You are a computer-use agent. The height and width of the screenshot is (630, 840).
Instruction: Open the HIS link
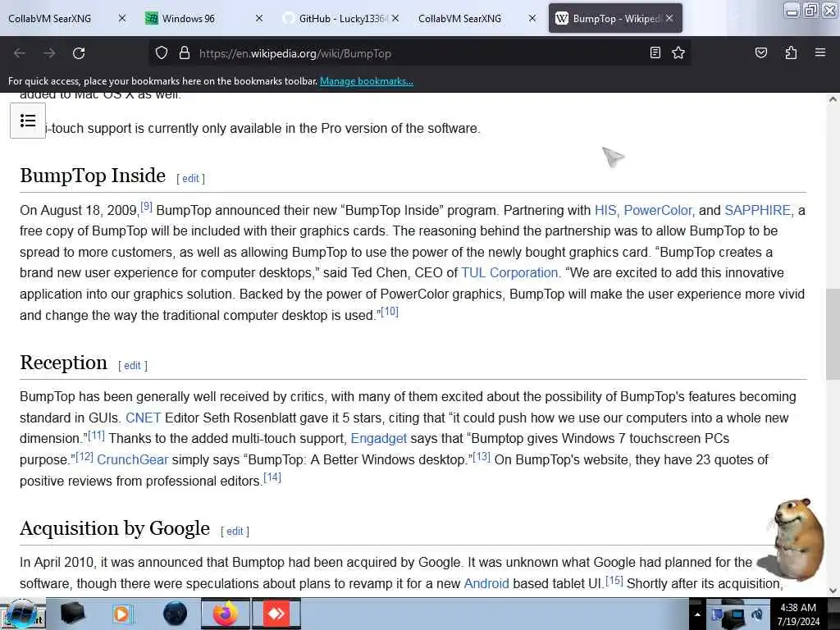click(x=605, y=210)
